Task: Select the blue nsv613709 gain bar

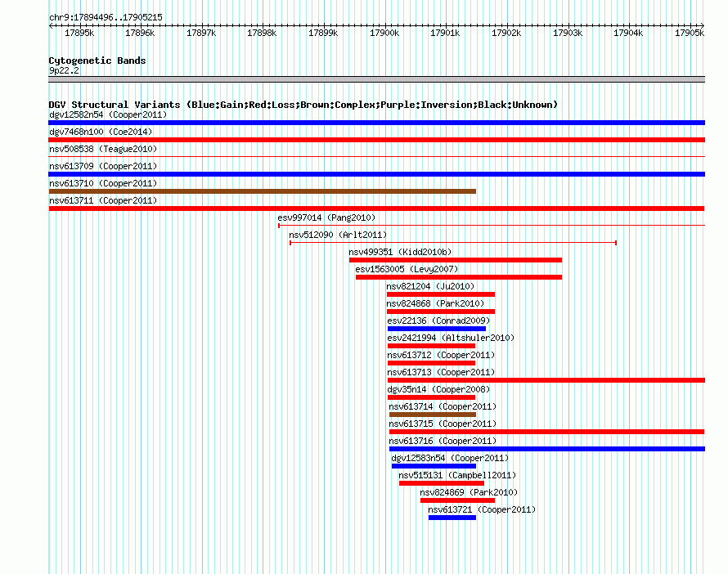Action: coord(376,174)
